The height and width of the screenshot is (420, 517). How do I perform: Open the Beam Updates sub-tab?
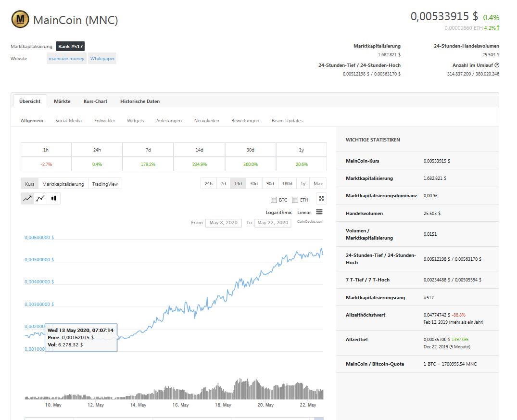point(287,121)
